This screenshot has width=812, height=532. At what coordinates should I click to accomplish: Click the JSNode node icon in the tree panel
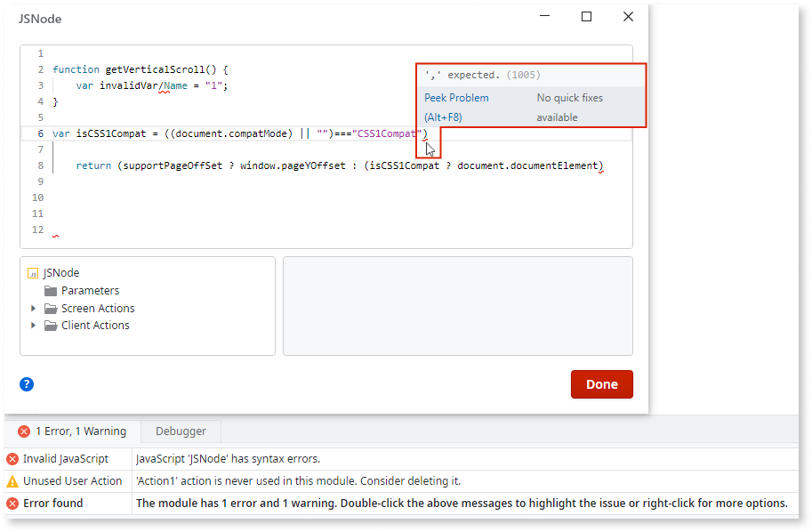pyautogui.click(x=35, y=272)
